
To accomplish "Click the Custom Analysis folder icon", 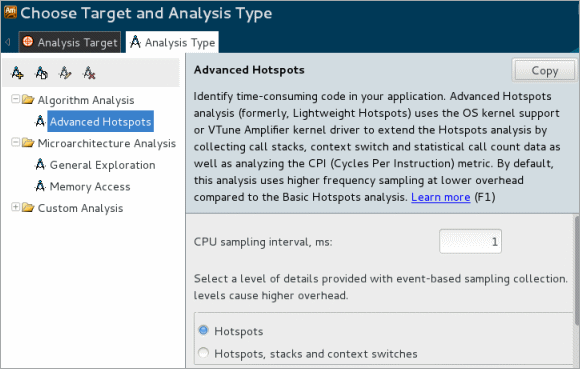I will point(28,207).
